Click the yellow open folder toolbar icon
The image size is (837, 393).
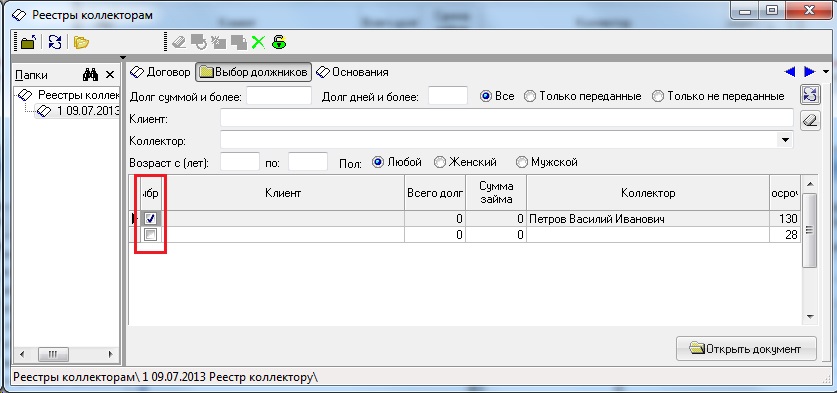tap(81, 42)
